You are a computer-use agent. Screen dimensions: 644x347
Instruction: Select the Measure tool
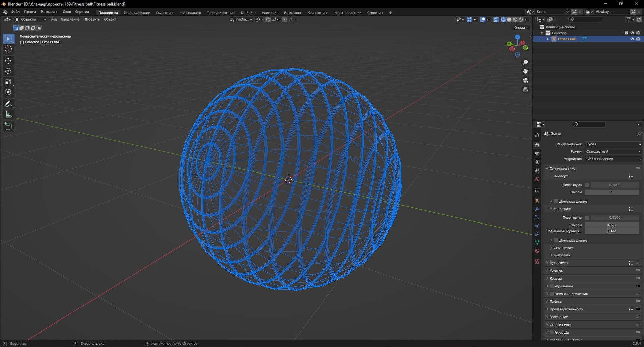click(x=8, y=114)
